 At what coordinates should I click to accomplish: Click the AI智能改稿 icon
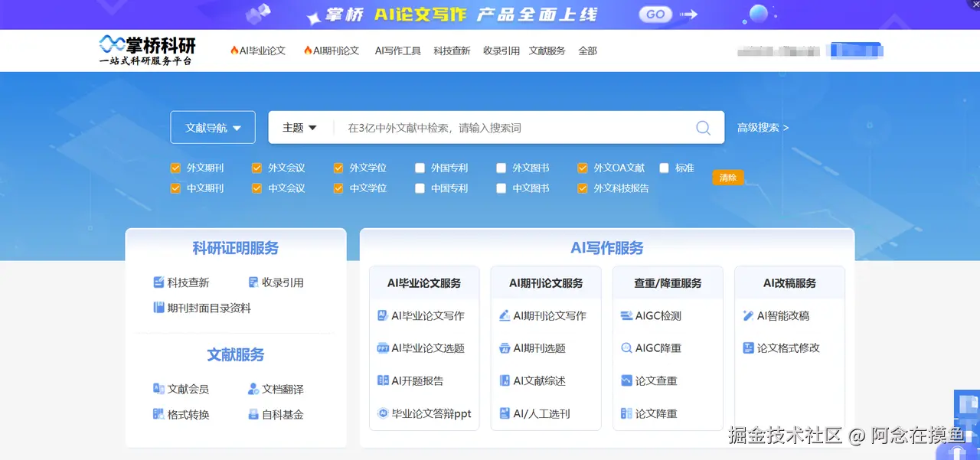click(x=748, y=315)
